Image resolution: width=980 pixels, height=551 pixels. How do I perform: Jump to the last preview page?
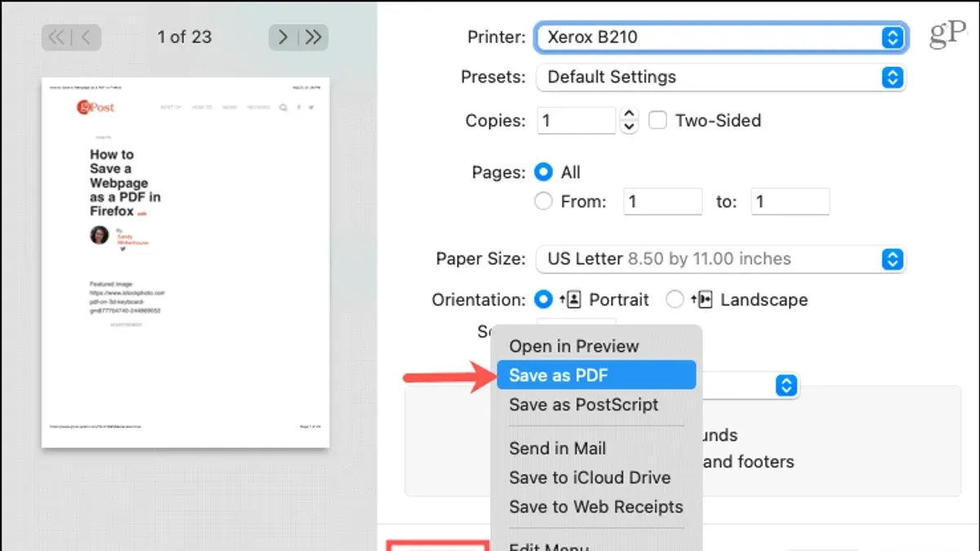(314, 37)
